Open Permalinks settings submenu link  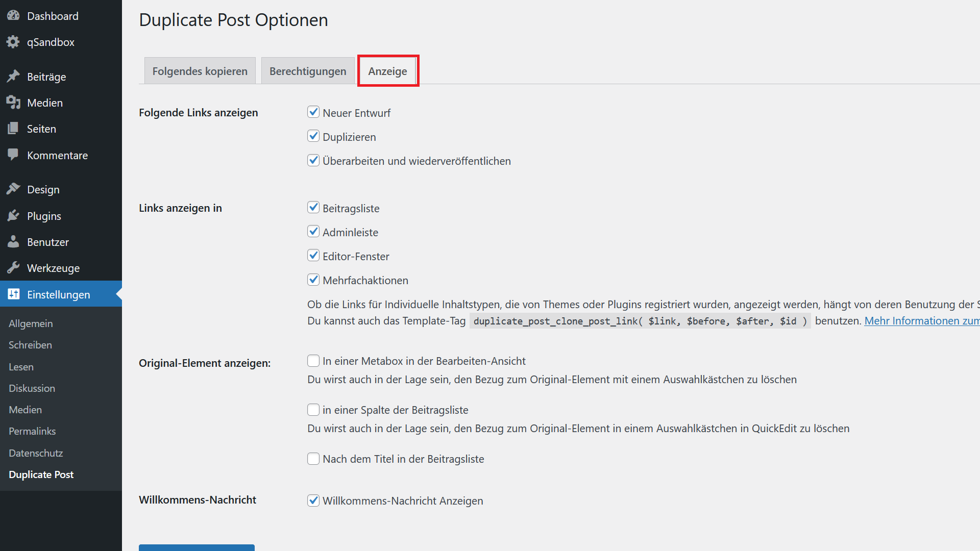32,431
